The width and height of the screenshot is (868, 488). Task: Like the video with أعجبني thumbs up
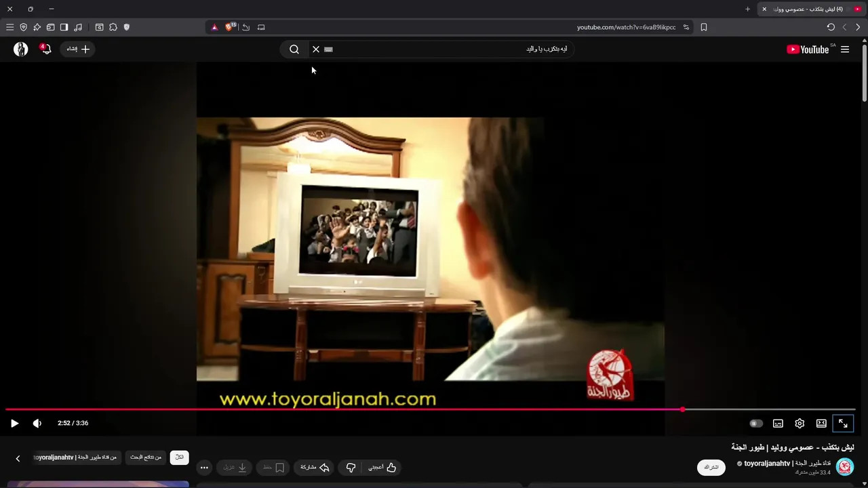pos(383,468)
